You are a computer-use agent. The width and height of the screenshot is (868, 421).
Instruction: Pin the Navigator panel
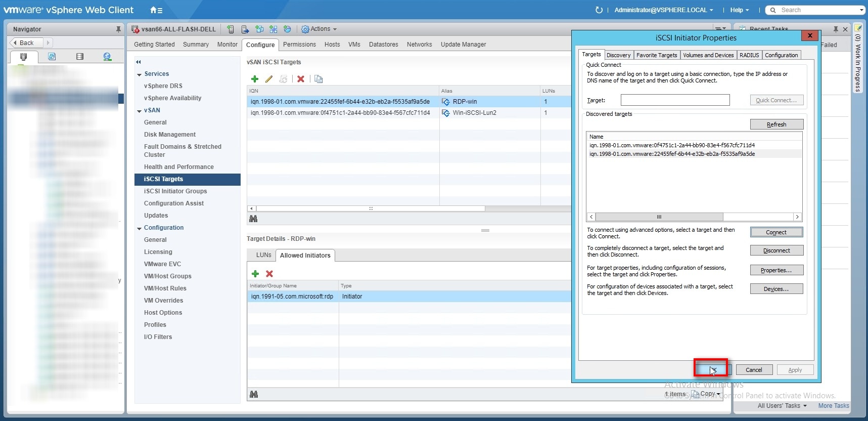(118, 29)
